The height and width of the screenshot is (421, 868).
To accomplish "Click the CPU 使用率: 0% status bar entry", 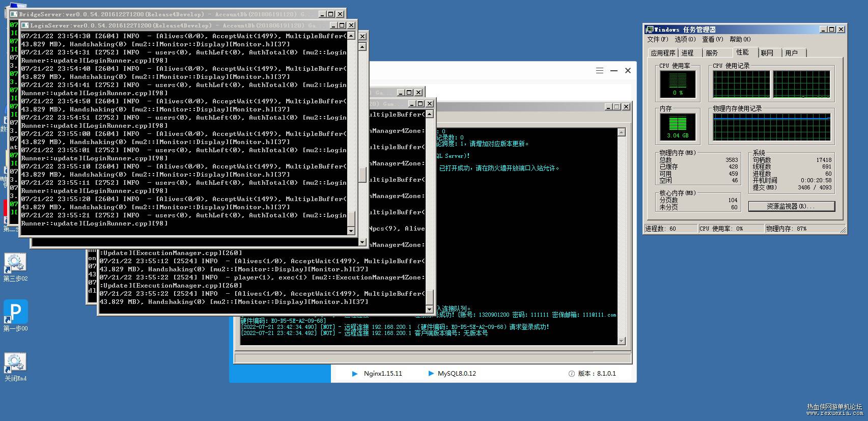I will point(731,229).
